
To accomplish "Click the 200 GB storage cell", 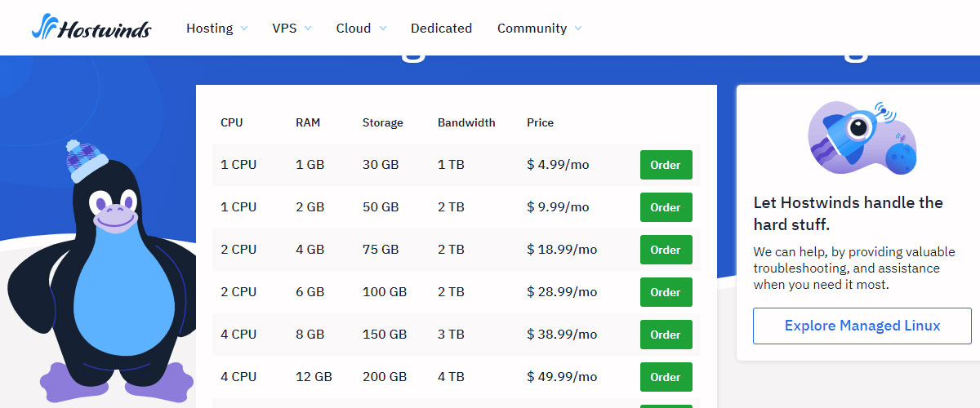I will [x=385, y=377].
